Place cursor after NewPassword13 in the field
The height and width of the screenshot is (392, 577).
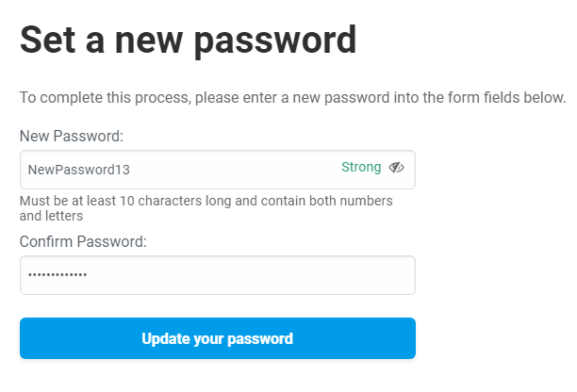tap(131, 170)
